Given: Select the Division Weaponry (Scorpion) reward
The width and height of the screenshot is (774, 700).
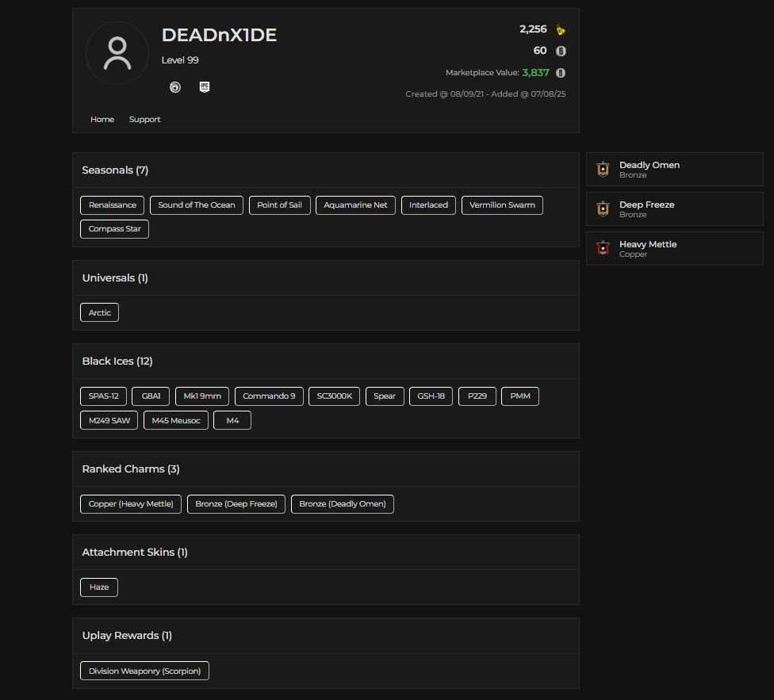Looking at the screenshot, I should tap(144, 671).
